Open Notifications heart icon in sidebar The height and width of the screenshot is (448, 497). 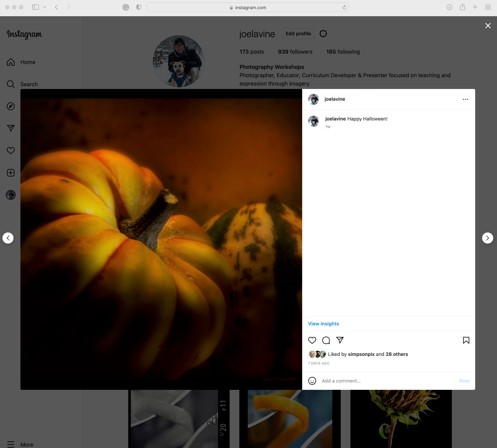point(11,150)
